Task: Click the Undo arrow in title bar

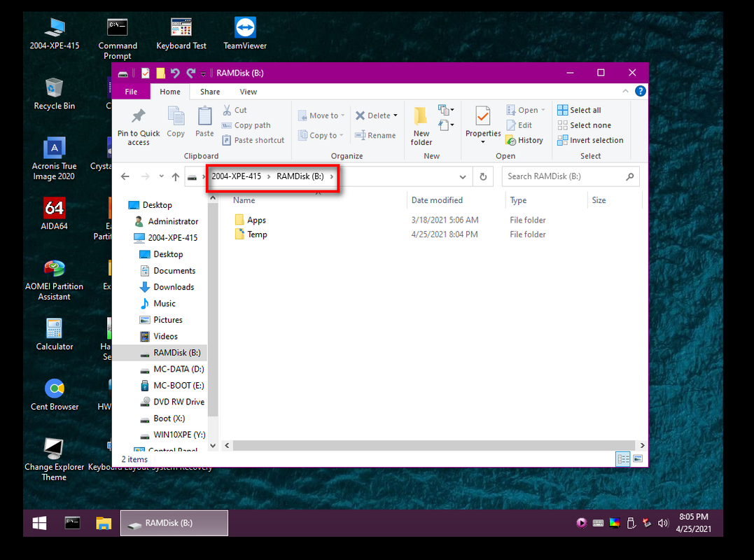Action: (x=175, y=73)
